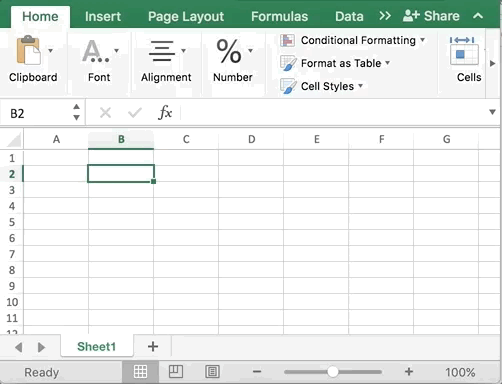Switch to Page Layout view in status bar
Image resolution: width=502 pixels, height=384 pixels.
click(176, 371)
